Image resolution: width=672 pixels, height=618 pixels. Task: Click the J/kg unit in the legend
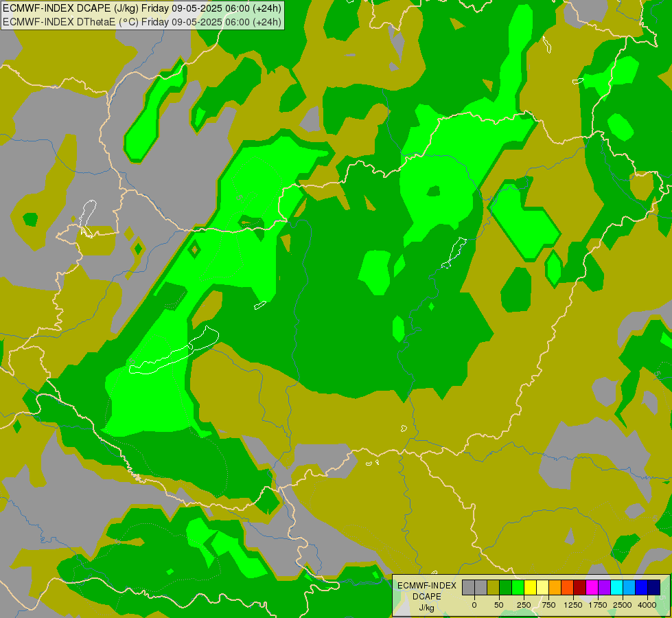427,608
